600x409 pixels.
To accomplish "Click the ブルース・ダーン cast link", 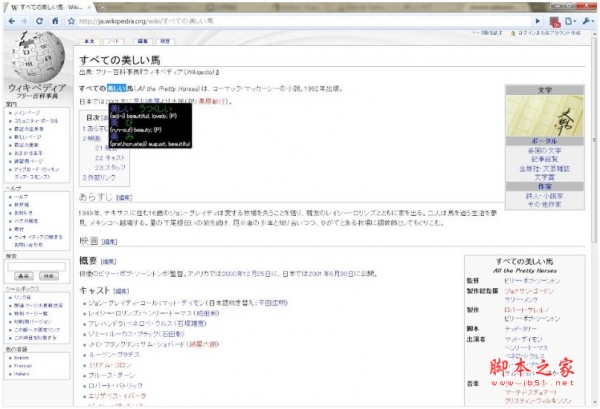I will pyautogui.click(x=112, y=375).
